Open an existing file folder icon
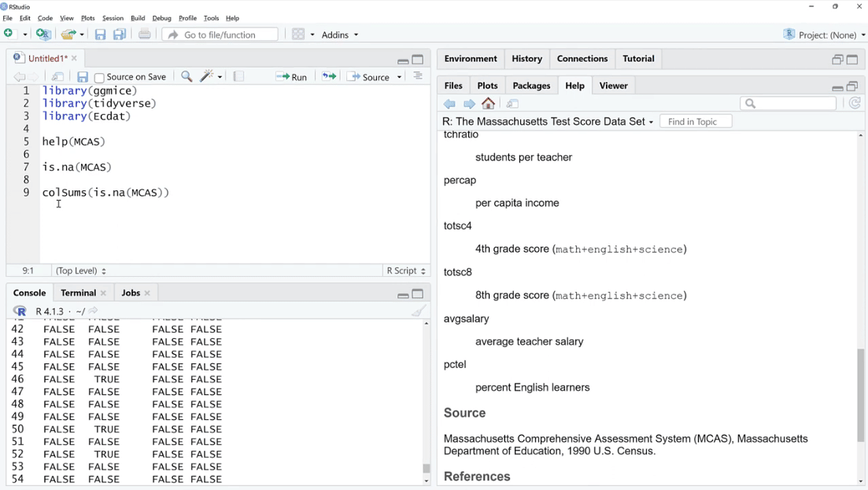868x490 pixels. 68,35
